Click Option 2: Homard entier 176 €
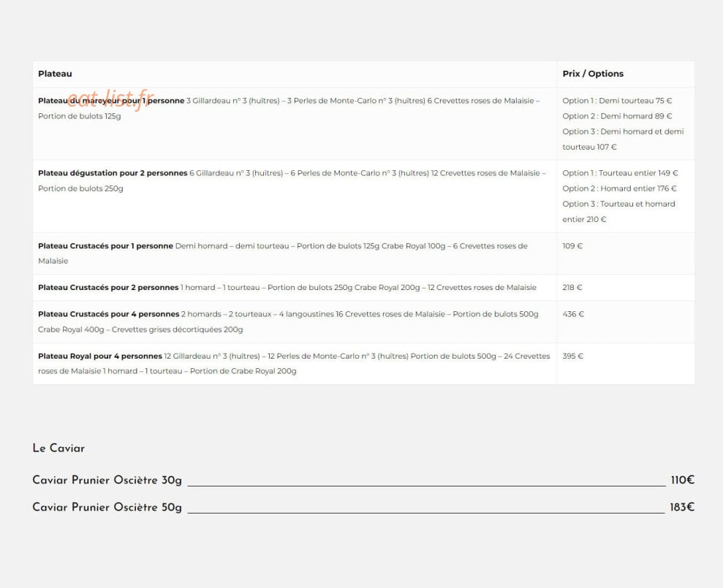 point(618,188)
